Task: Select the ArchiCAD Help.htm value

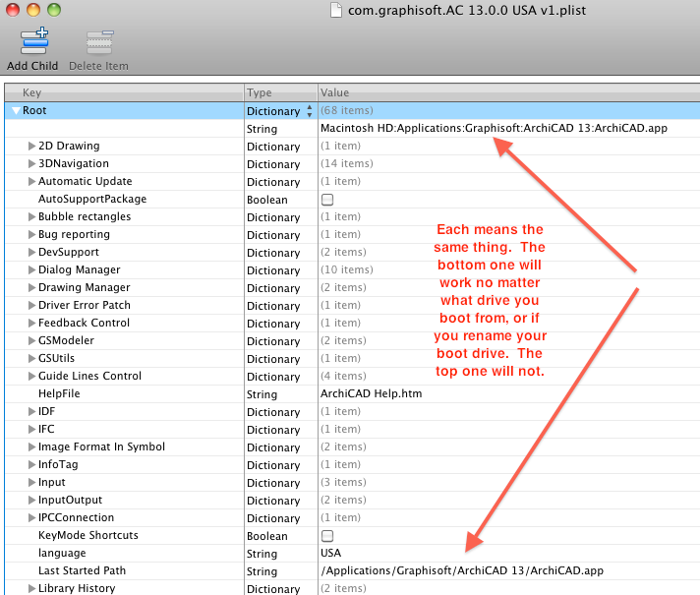Action: pyautogui.click(x=371, y=393)
